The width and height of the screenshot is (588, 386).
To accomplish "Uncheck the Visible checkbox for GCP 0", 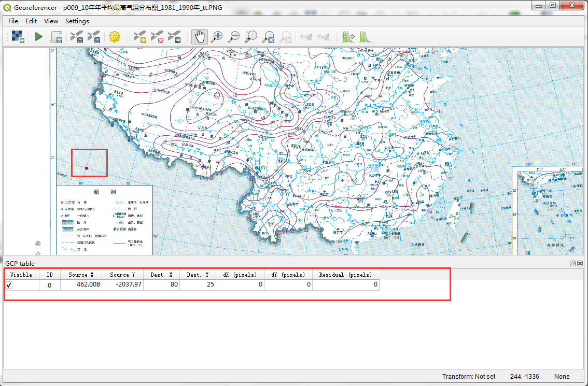I will click(x=9, y=285).
